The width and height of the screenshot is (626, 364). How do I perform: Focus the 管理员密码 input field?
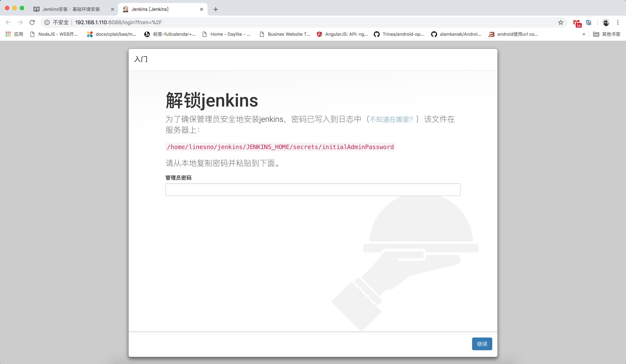pos(313,190)
